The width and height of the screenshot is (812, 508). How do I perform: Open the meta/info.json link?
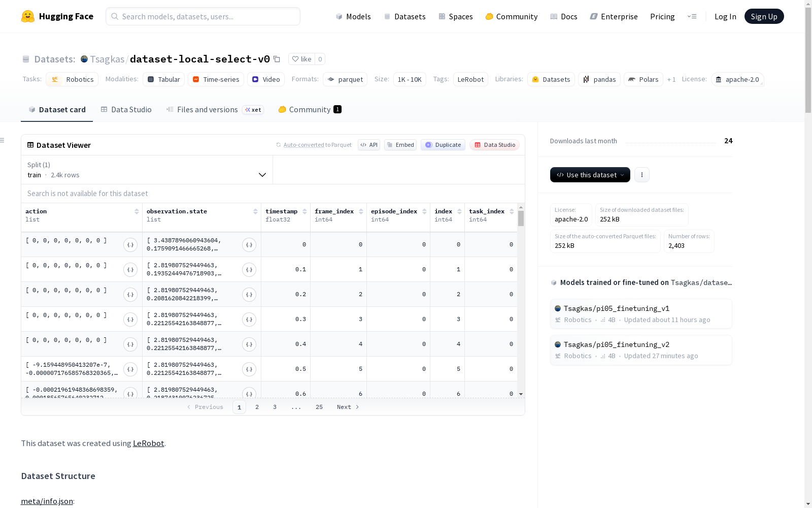point(47,501)
